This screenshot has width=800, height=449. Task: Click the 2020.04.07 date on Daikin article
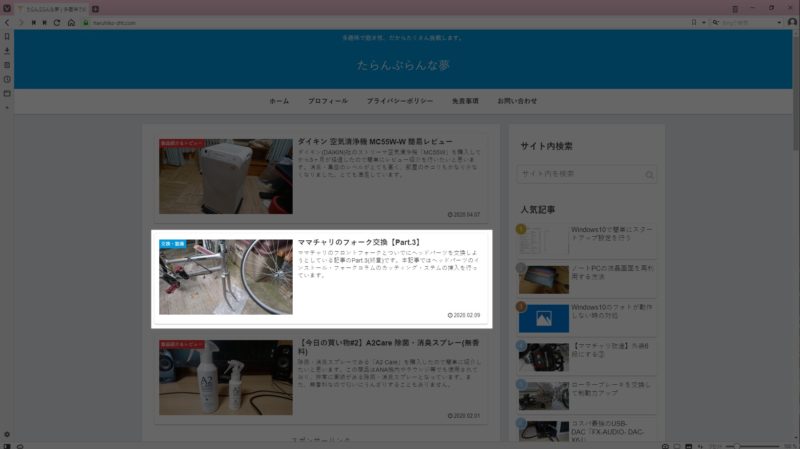tap(464, 215)
